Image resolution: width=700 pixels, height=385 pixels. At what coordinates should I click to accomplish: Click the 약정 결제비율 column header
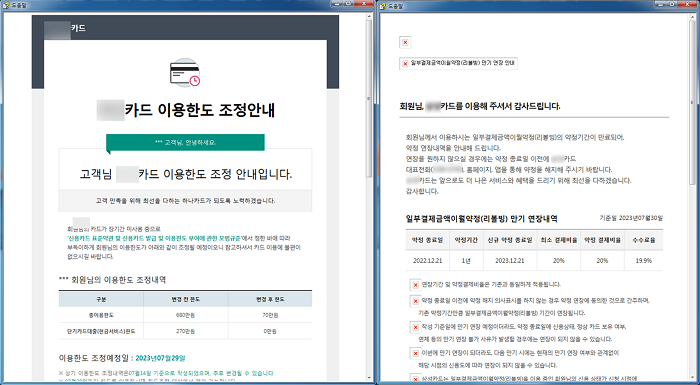(602, 240)
